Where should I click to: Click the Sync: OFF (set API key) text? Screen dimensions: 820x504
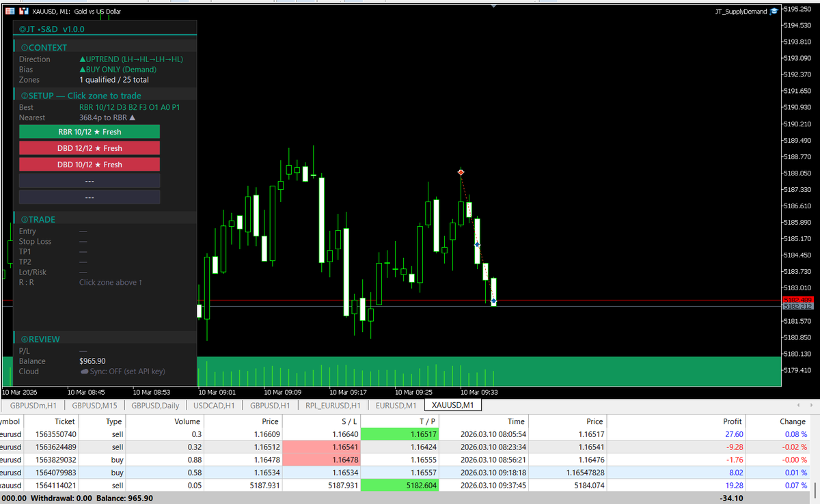click(127, 372)
